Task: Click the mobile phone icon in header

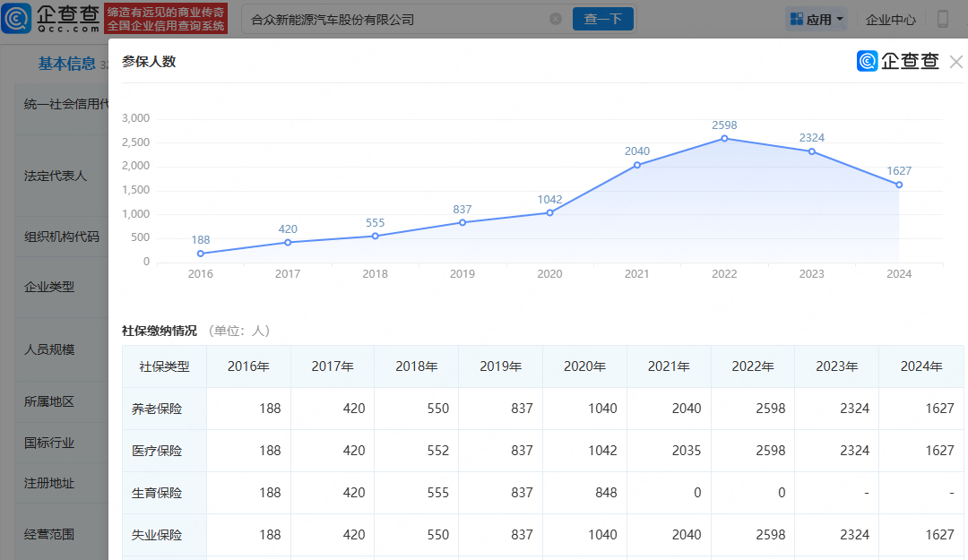Action: tap(943, 19)
